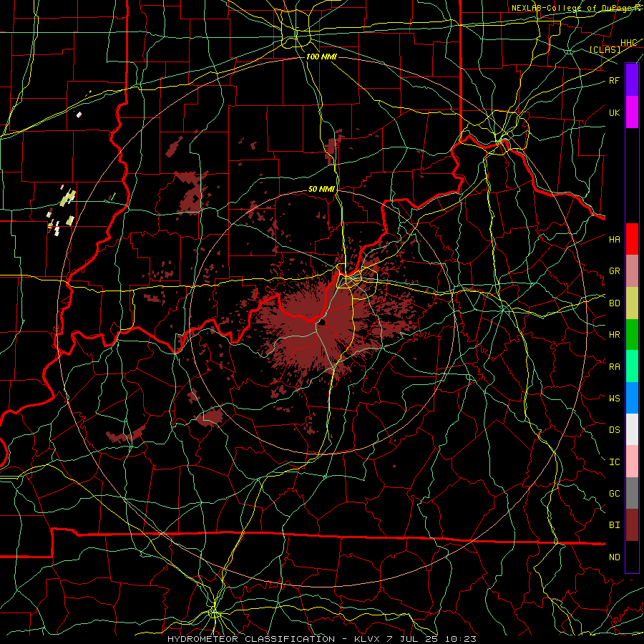
Task: Click the UK legend label
Action: (x=614, y=112)
